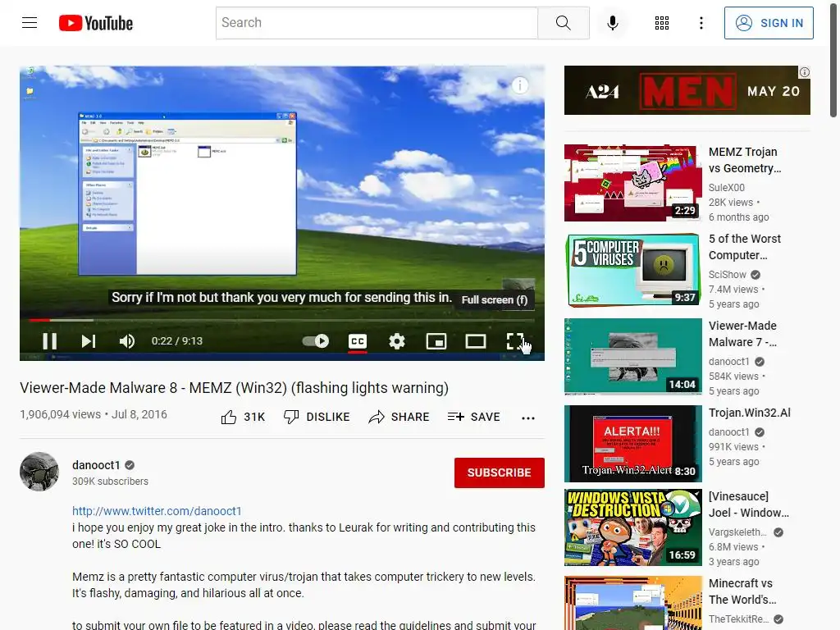Open MEMZ Trojan vs Geometry thumbnail
840x630 pixels.
(x=632, y=183)
